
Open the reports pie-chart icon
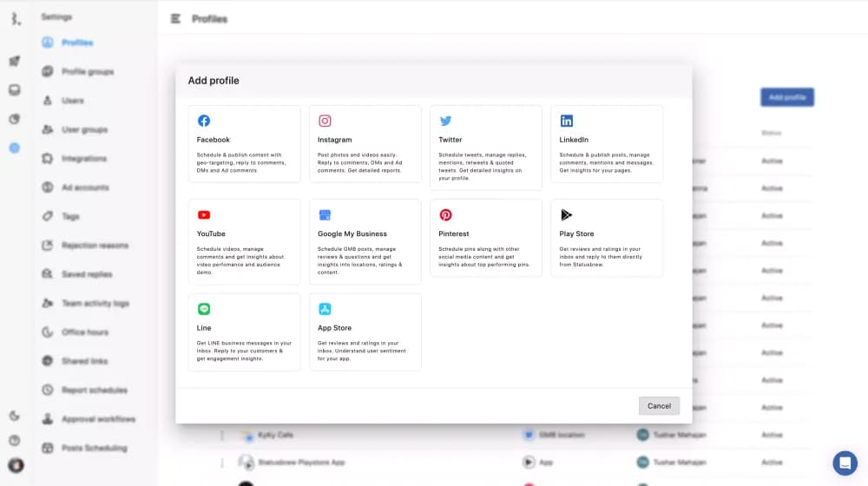pos(15,119)
